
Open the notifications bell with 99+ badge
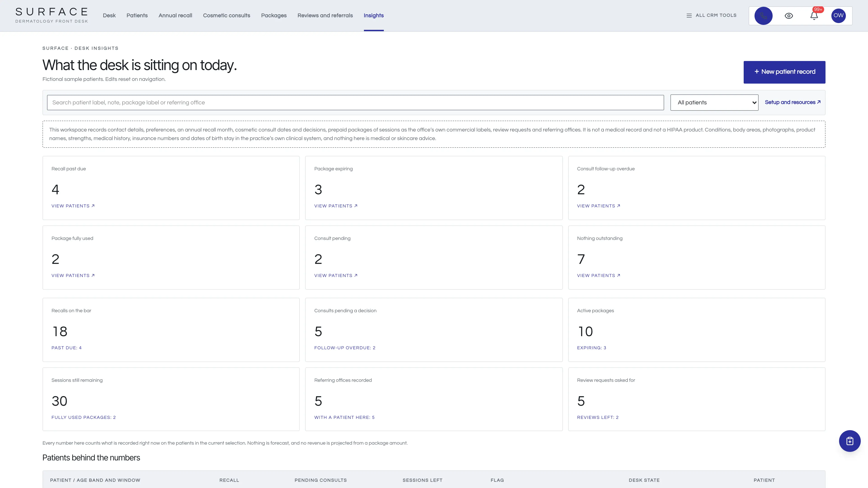tap(814, 16)
